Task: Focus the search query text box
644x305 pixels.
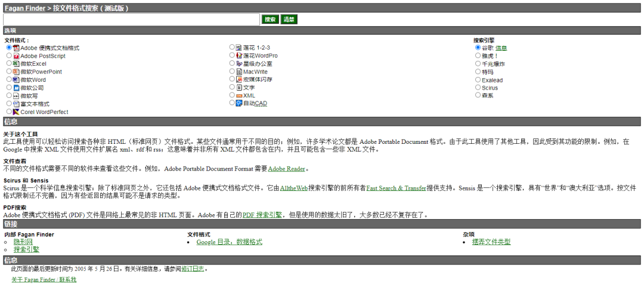Action: coord(131,19)
